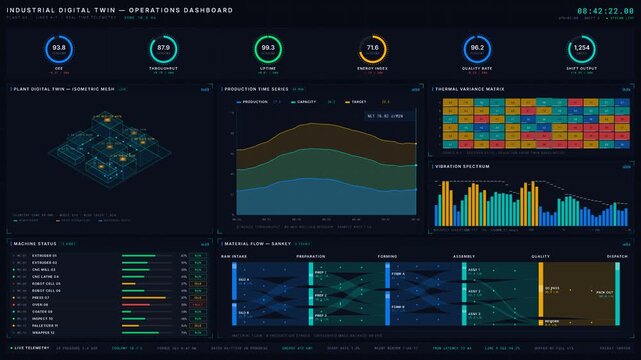Click the time series chart tooltip box
The height and width of the screenshot is (360, 641).
tap(390, 116)
